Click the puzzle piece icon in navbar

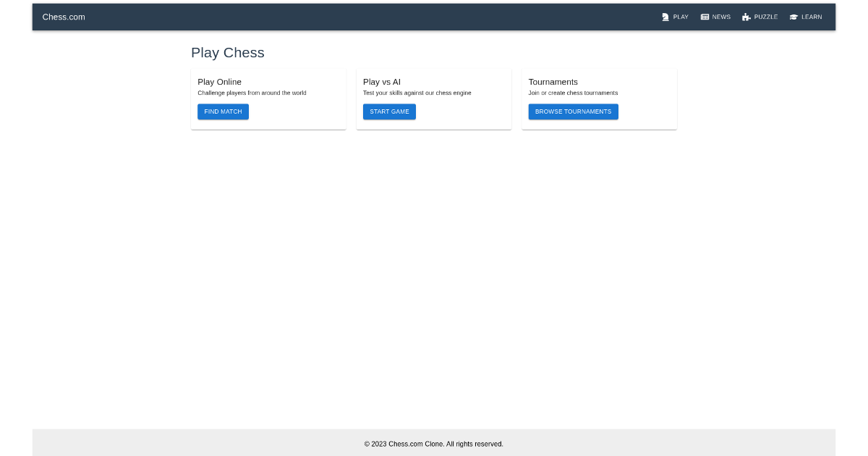coord(746,17)
